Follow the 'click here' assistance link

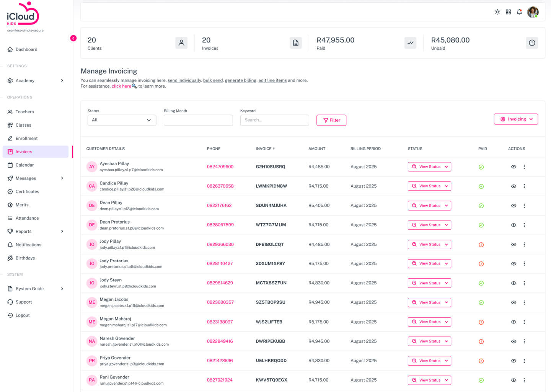coord(121,86)
